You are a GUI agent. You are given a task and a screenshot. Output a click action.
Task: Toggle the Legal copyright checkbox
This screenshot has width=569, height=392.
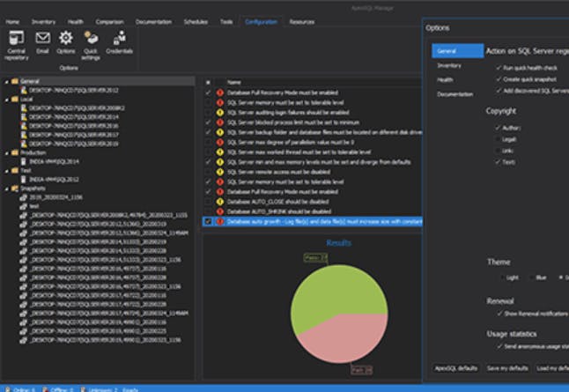coord(499,139)
